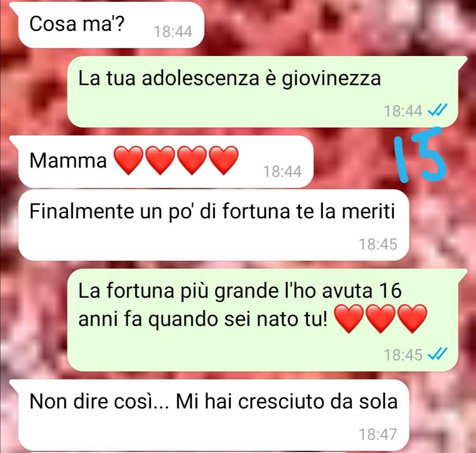
Task: Tap the word 'Mamma' in the message
Action: (x=68, y=161)
